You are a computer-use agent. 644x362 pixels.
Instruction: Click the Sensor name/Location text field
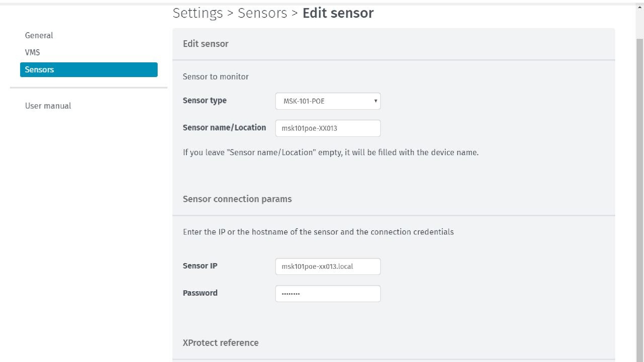(x=328, y=128)
